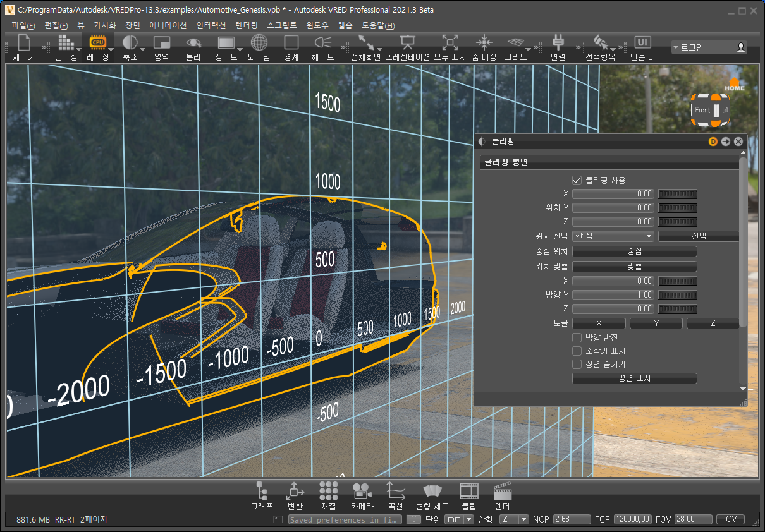Open the material editor icon
Viewport: 765px width, 532px height.
click(x=328, y=491)
